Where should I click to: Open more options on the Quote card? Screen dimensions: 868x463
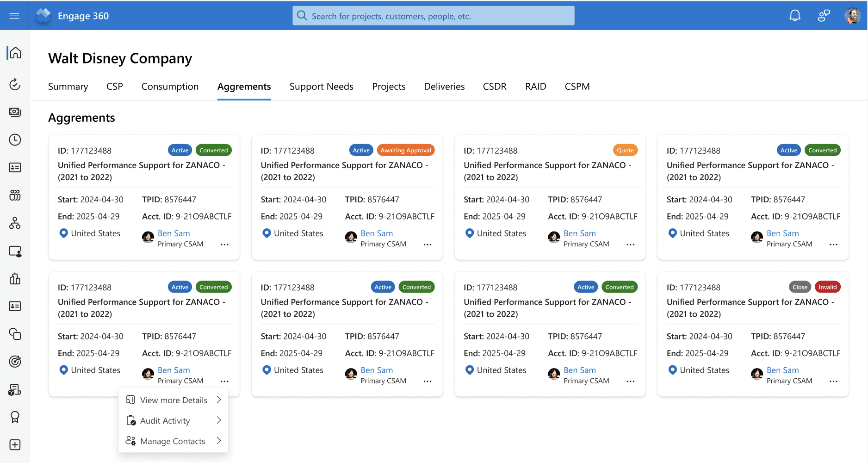coord(631,244)
